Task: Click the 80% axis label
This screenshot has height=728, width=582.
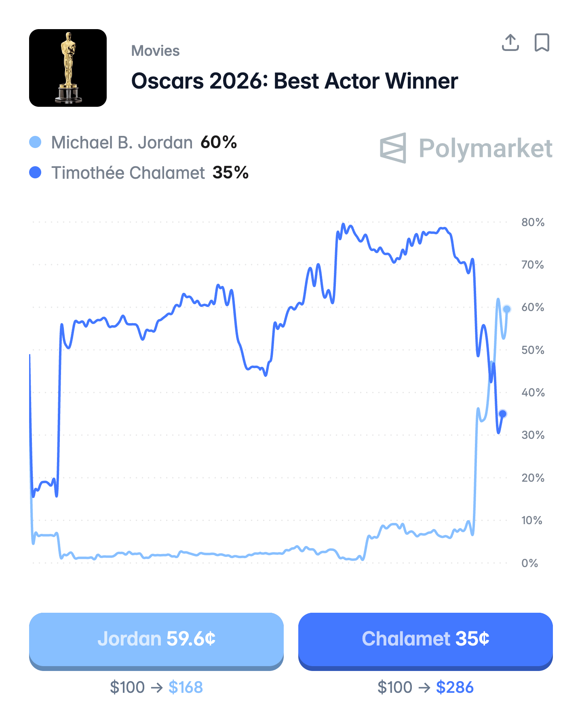Action: pyautogui.click(x=533, y=222)
